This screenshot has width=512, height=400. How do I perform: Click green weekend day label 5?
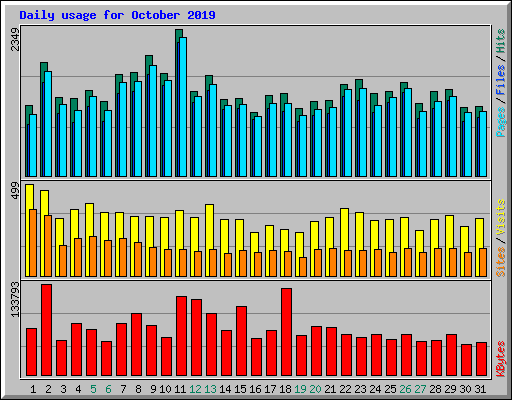click(93, 389)
